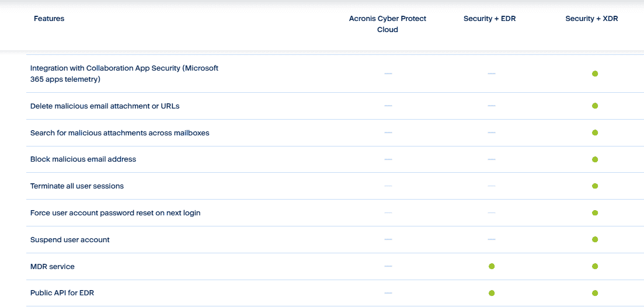Select the Acronis Cyber Protect Cloud column header
The height and width of the screenshot is (307, 644).
(x=388, y=24)
